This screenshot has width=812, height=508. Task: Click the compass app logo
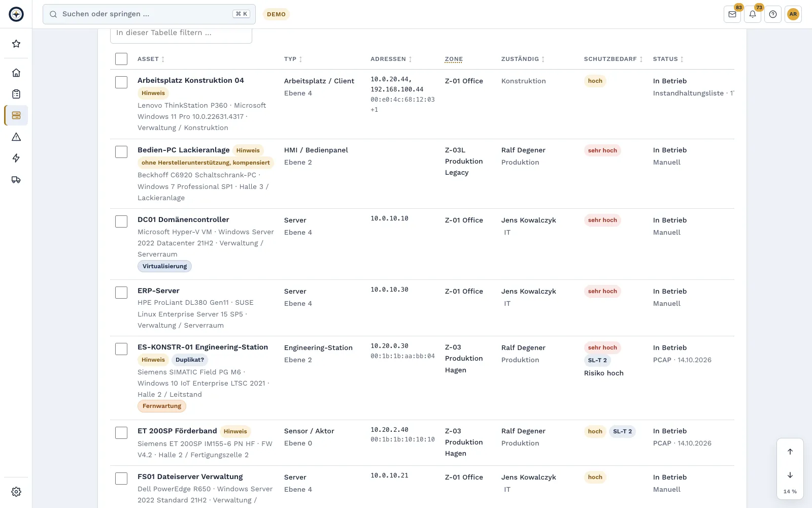click(x=16, y=14)
